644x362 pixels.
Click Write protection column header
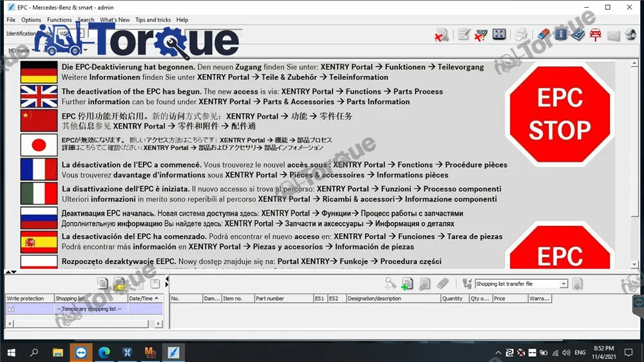point(30,298)
